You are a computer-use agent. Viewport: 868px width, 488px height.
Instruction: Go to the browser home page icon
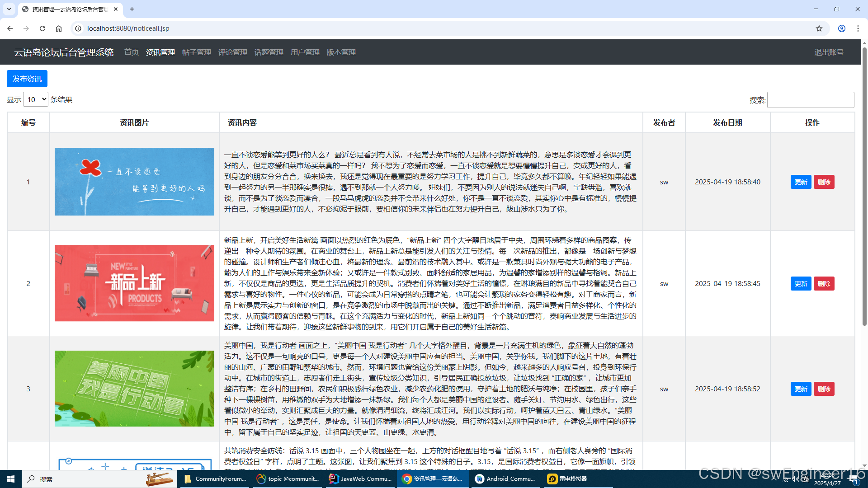(59, 28)
